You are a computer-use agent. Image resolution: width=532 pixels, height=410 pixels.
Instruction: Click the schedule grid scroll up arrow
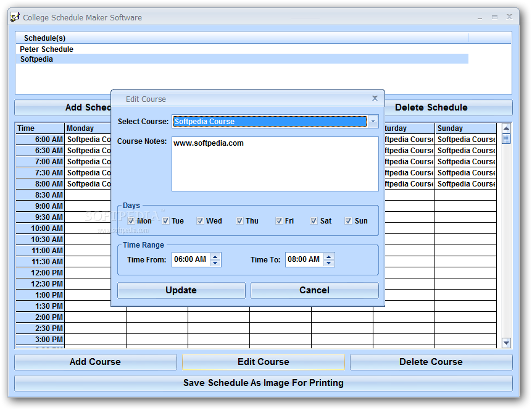(506, 128)
